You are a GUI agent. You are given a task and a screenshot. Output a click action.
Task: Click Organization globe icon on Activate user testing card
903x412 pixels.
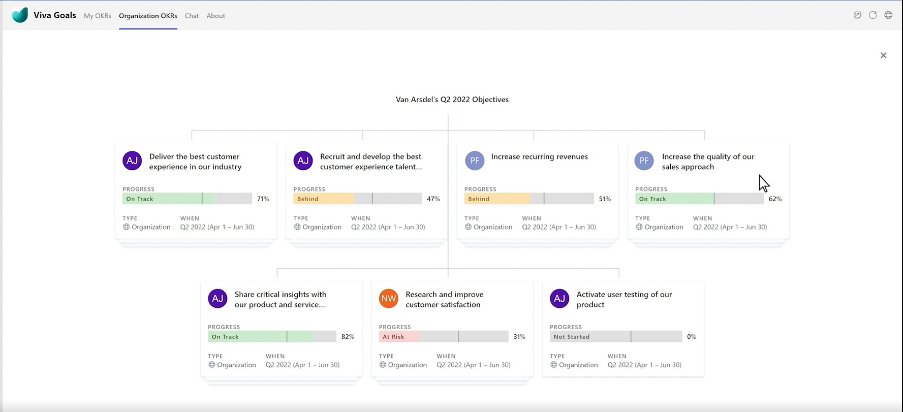[553, 365]
